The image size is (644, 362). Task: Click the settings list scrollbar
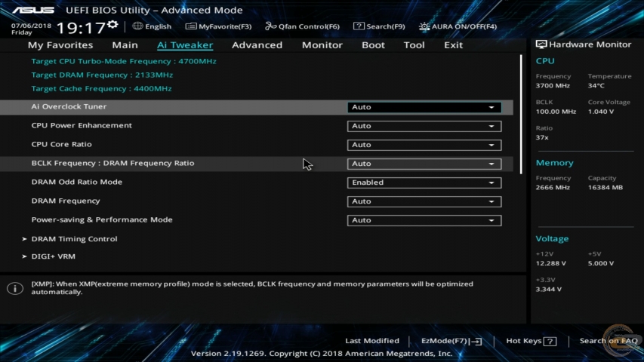click(x=521, y=115)
